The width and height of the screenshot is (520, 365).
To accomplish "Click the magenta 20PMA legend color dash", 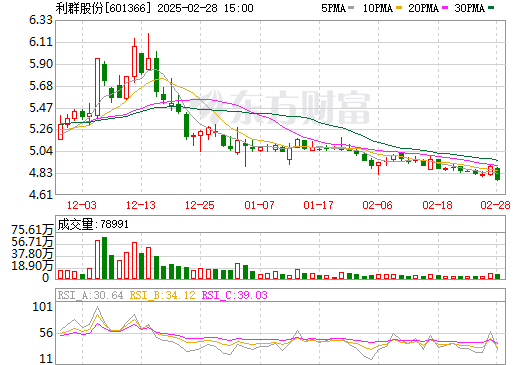I will click(445, 7).
